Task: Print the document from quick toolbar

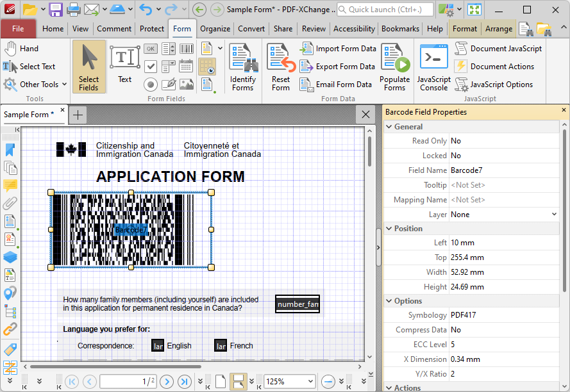Action: pyautogui.click(x=74, y=10)
